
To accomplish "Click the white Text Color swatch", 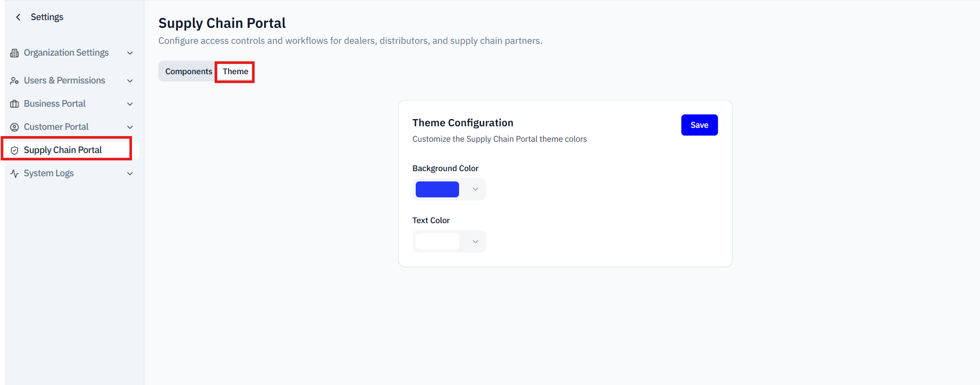I will pyautogui.click(x=437, y=242).
